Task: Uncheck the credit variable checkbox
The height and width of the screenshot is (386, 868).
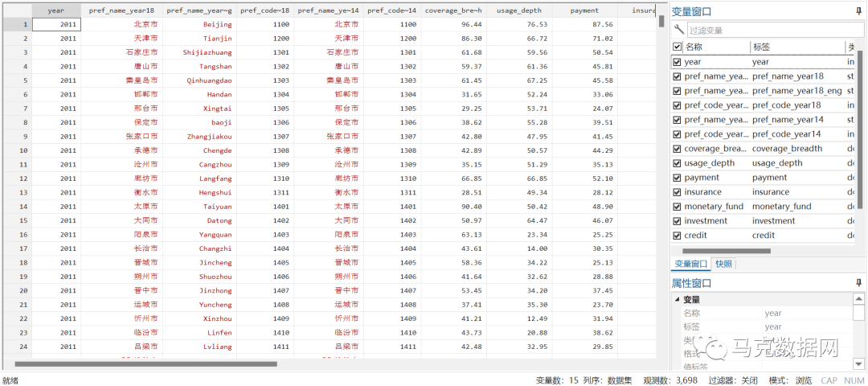Action: point(677,235)
